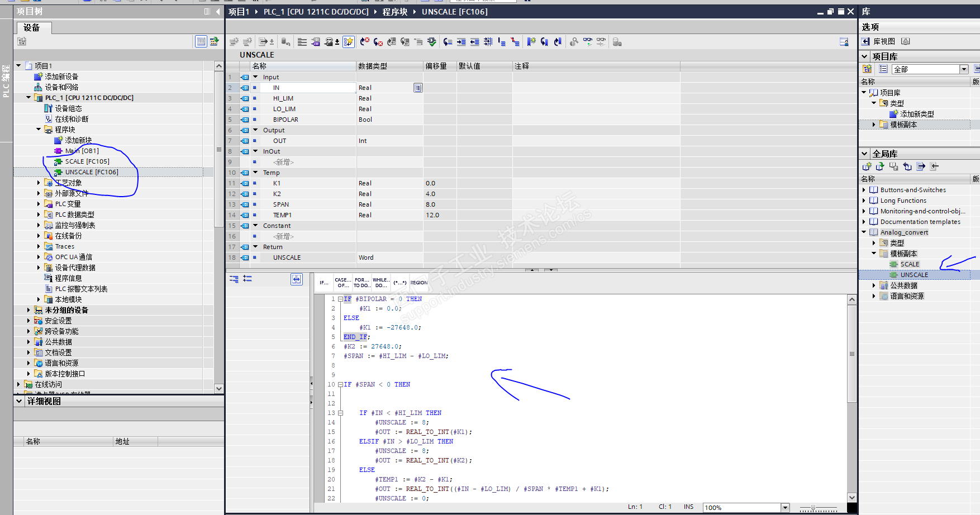
Task: Open the 全部 filter dropdown in project library
Action: tap(964, 69)
